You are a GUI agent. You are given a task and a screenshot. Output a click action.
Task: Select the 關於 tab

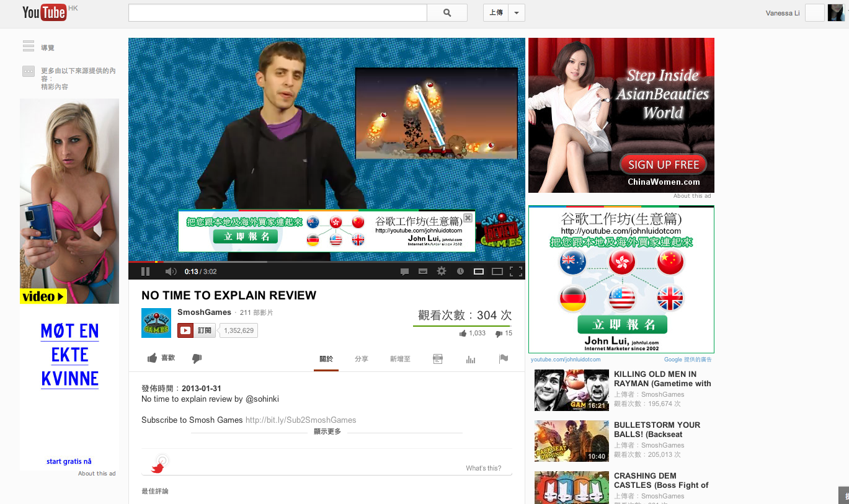pos(326,359)
